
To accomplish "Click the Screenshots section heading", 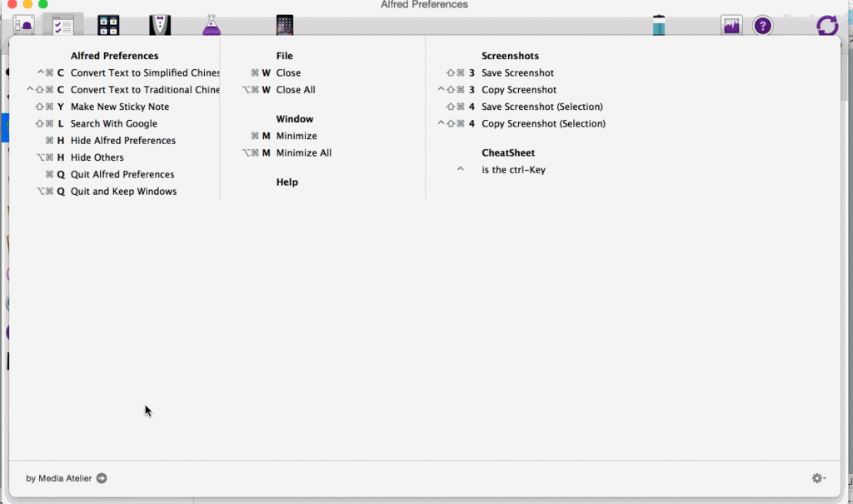I will coord(510,56).
